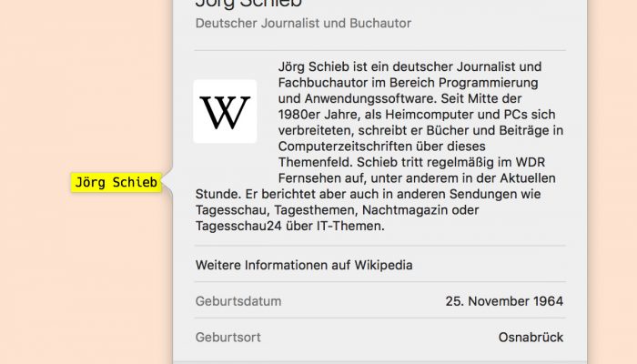Open the Wikipedia logo icon

(x=225, y=111)
